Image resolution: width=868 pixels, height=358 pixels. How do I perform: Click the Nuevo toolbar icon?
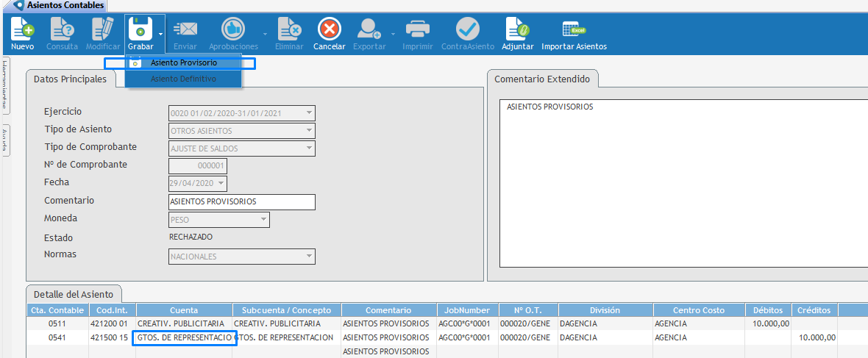(23, 30)
